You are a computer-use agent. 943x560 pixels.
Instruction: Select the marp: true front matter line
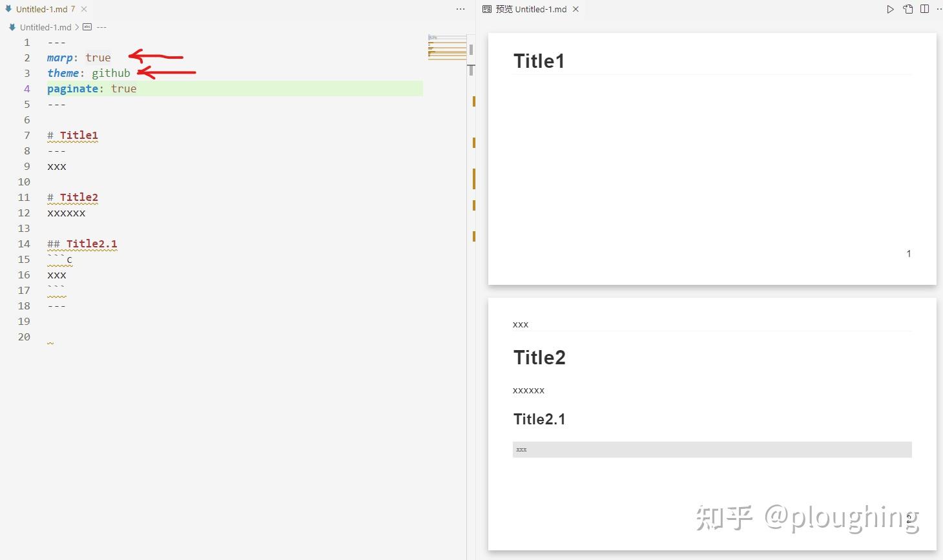click(79, 57)
